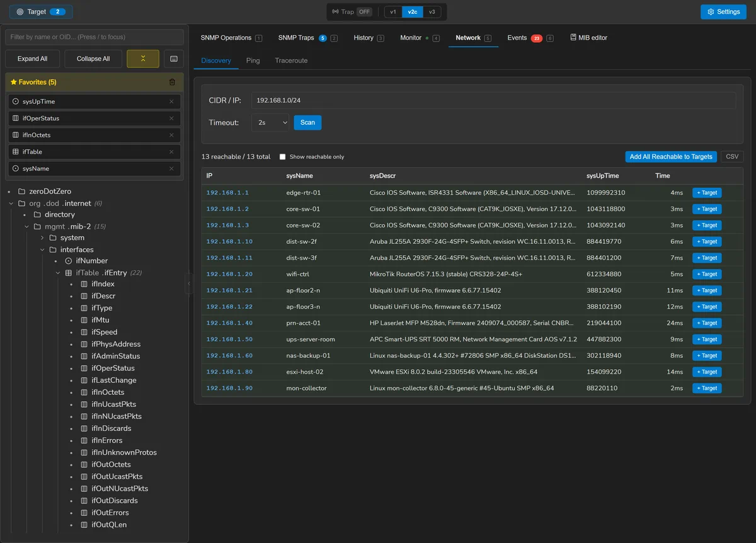Click the gear icon in Settings button
Screen dimensions: 756x543
711,12
